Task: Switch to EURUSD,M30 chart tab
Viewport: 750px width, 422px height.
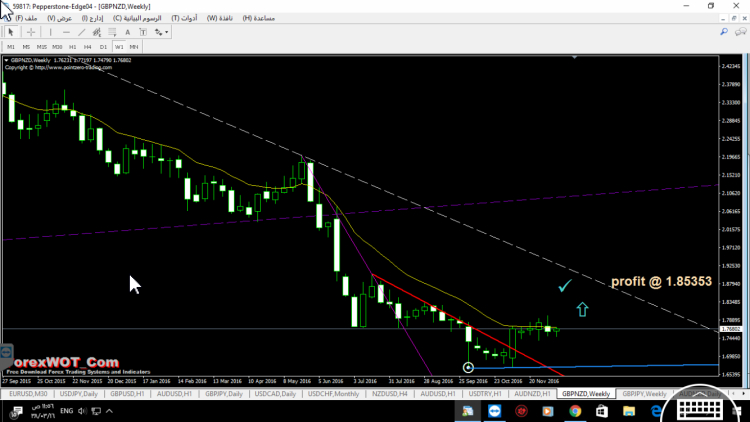Action: point(28,394)
